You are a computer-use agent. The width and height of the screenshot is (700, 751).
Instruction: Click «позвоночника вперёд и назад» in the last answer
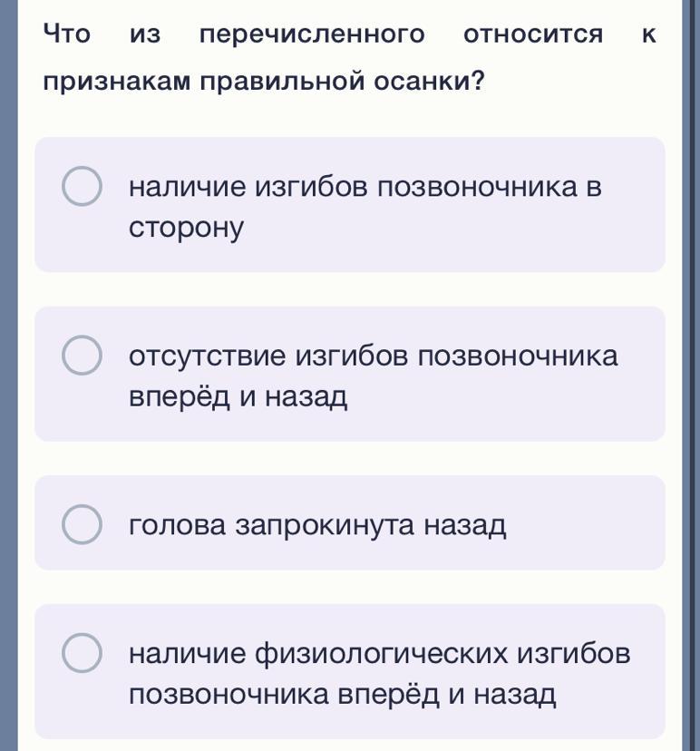click(x=342, y=695)
